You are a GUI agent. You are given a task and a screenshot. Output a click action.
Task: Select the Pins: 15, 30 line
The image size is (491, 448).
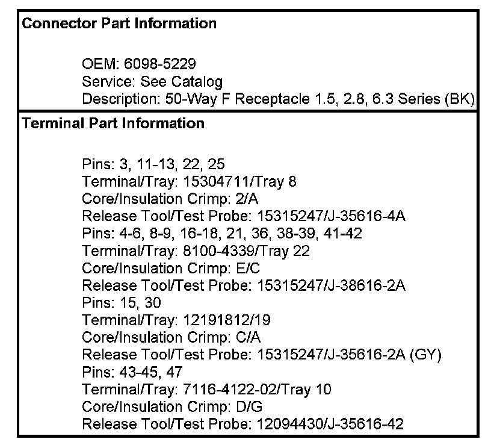pyautogui.click(x=122, y=303)
